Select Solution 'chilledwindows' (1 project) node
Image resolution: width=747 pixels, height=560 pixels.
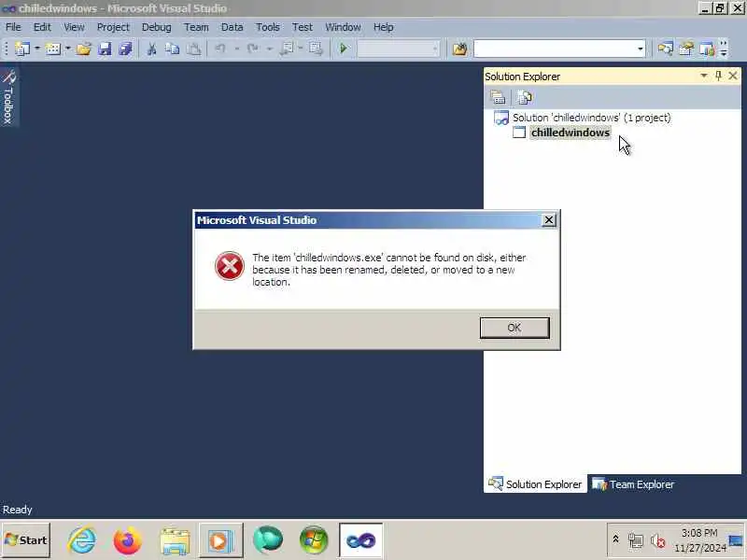tap(591, 118)
